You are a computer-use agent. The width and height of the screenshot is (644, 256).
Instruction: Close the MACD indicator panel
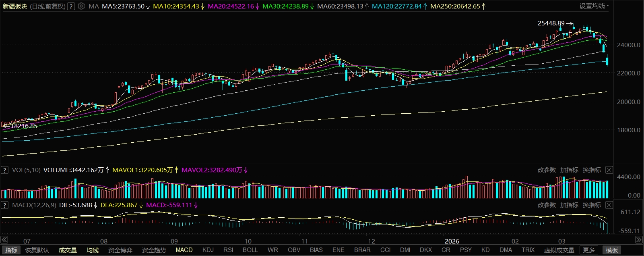click(x=609, y=205)
